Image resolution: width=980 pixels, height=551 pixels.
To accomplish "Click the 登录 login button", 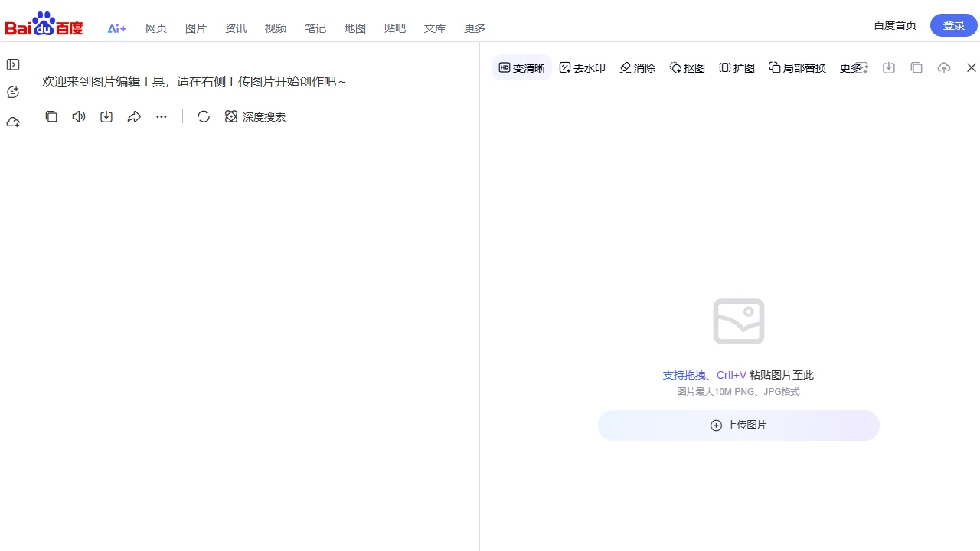I will tap(953, 24).
